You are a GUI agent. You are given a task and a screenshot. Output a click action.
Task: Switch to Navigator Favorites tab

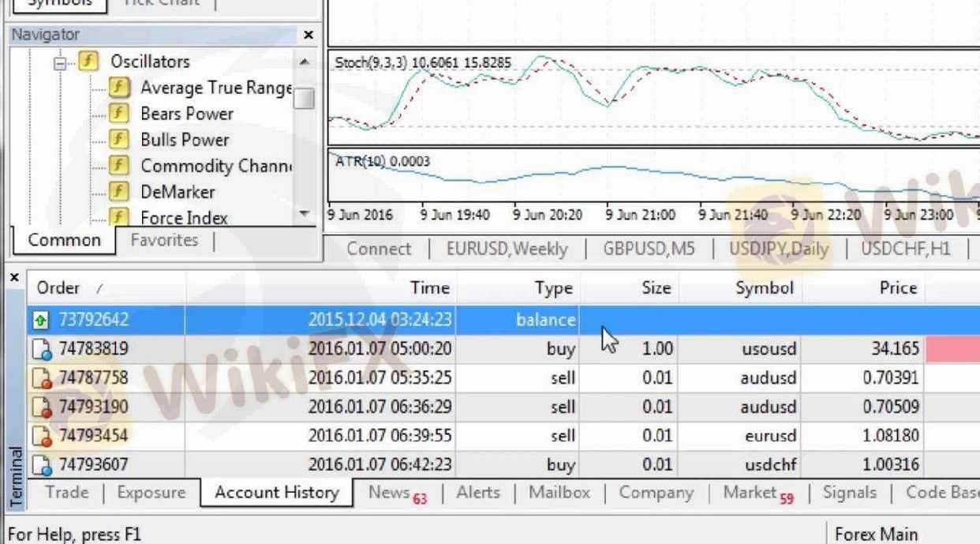click(x=164, y=240)
